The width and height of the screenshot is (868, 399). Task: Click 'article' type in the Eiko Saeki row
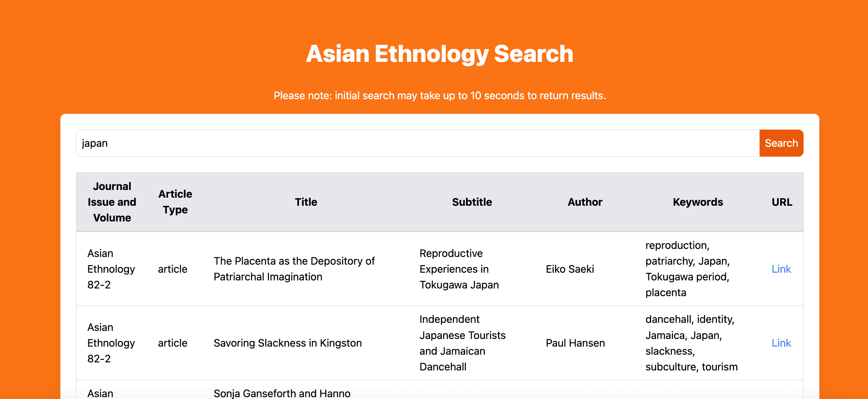click(172, 269)
